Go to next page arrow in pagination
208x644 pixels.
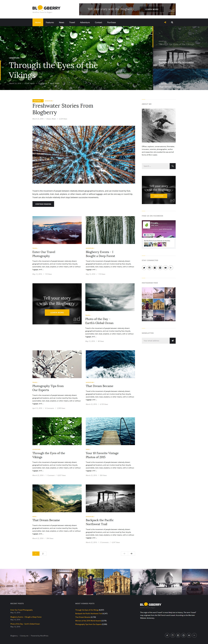tap(131, 553)
